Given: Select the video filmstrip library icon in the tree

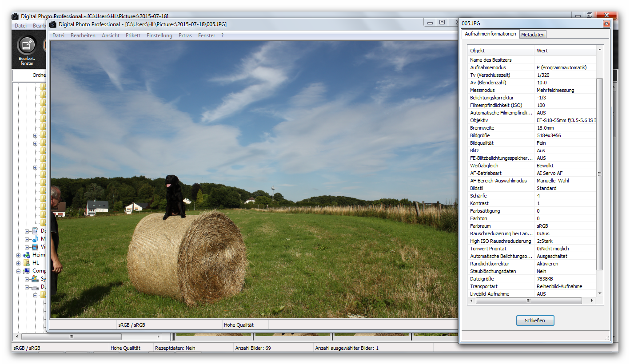Looking at the screenshot, I should click(x=35, y=247).
